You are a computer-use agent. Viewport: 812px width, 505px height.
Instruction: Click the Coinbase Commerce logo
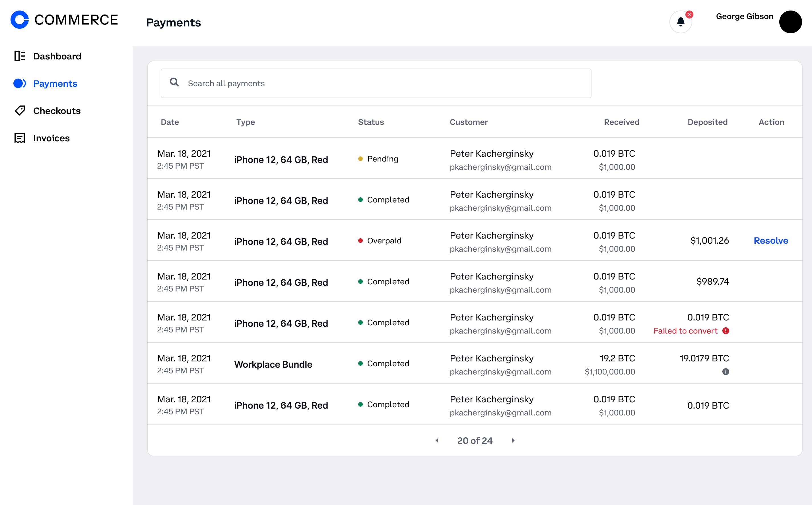(x=64, y=20)
